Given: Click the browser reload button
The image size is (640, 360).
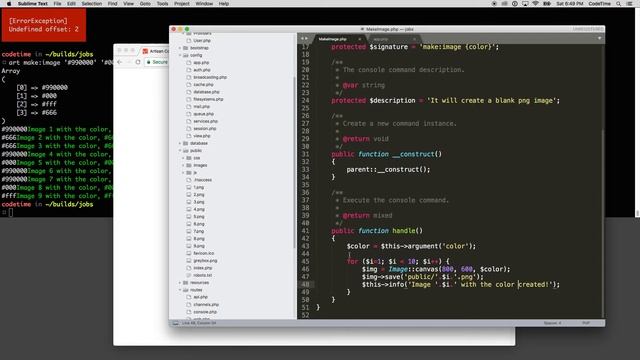Looking at the screenshot, I should pyautogui.click(x=138, y=62).
